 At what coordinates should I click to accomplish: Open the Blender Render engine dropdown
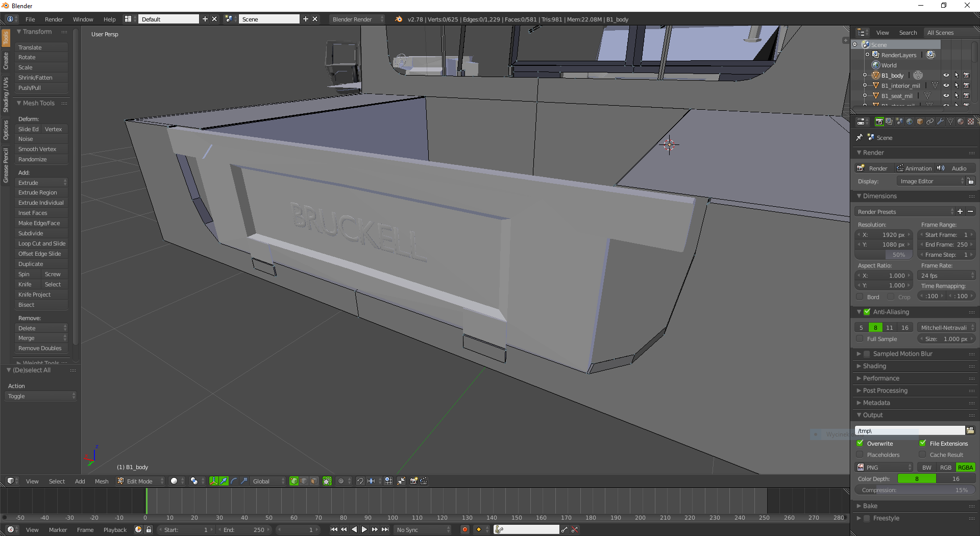[357, 19]
